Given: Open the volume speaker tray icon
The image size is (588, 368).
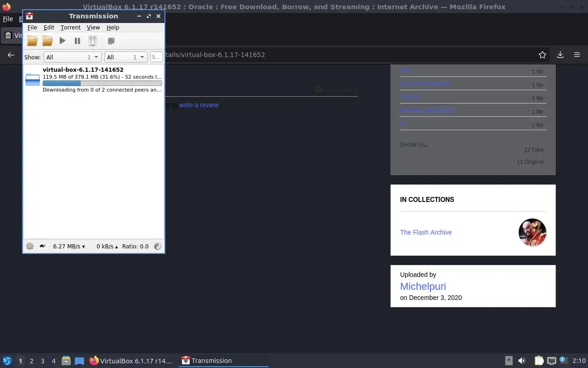Looking at the screenshot, I should (x=522, y=361).
